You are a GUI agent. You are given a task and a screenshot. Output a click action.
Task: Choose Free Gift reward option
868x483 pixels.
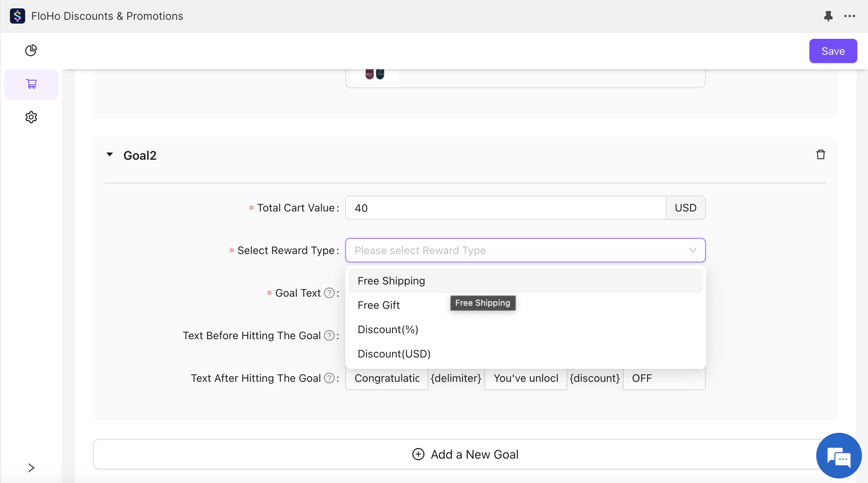pyautogui.click(x=378, y=305)
